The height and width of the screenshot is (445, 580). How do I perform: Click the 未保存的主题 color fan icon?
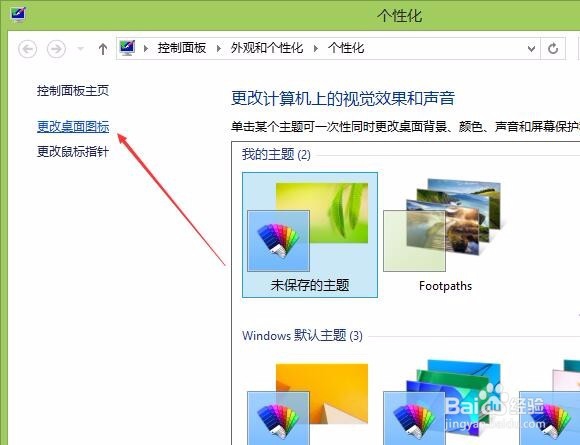pos(279,241)
